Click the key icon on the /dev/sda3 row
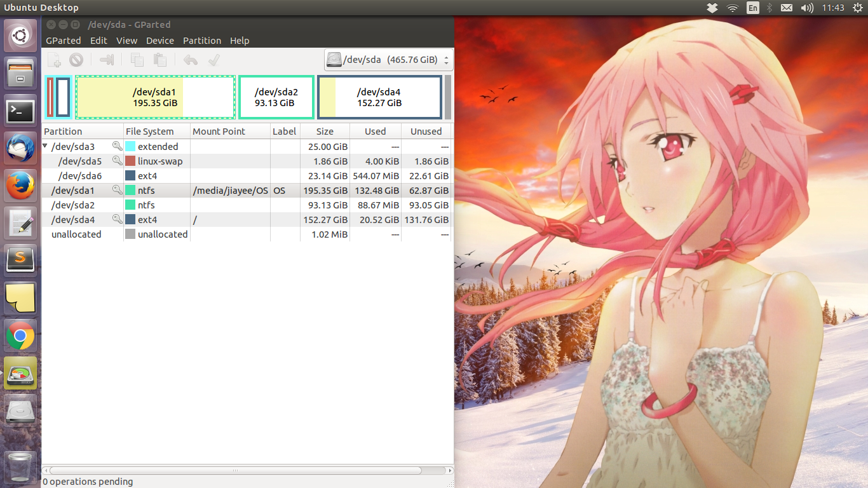The image size is (868, 488). tap(117, 146)
